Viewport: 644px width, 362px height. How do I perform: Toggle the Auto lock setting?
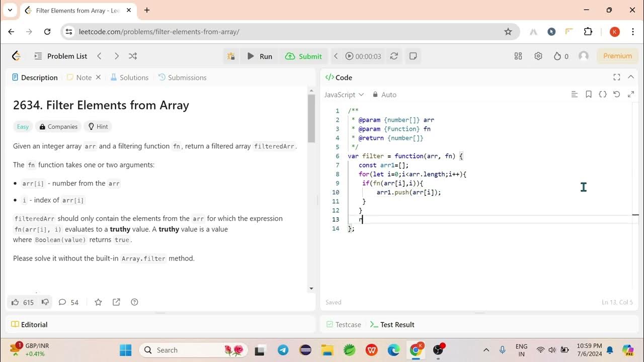[384, 95]
